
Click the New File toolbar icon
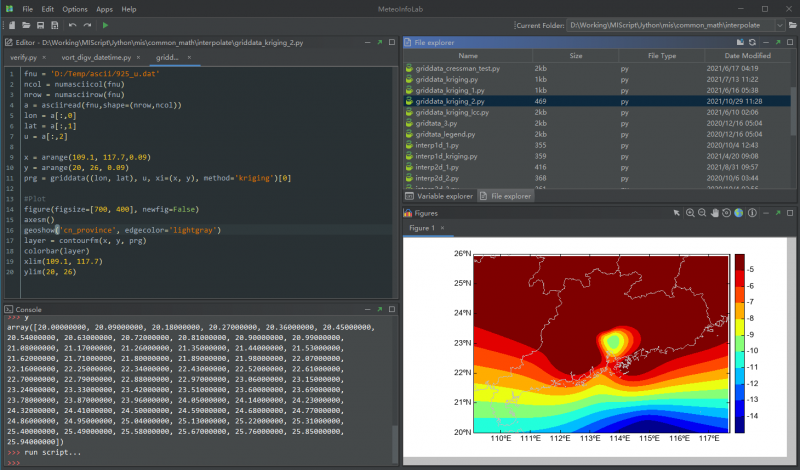tap(10, 24)
